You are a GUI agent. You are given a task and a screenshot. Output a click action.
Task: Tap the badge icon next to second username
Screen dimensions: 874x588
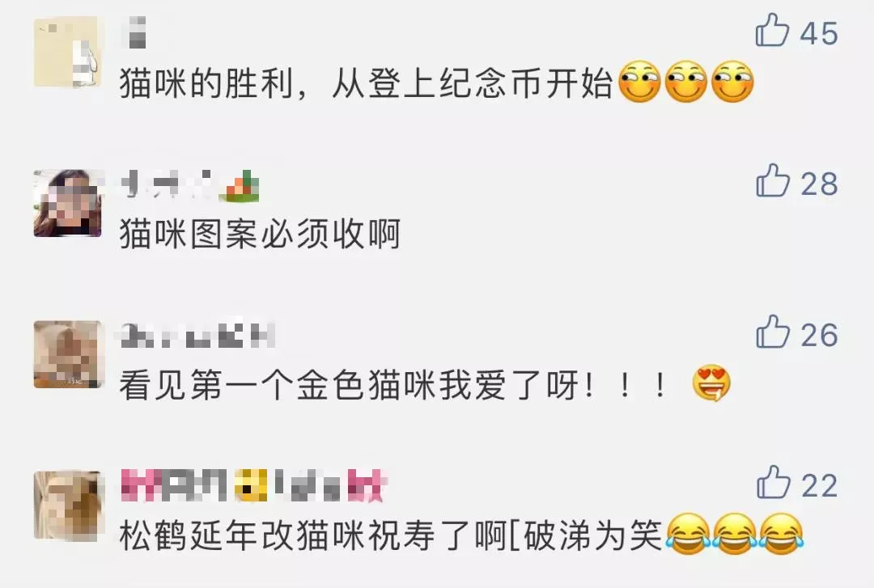tap(239, 185)
